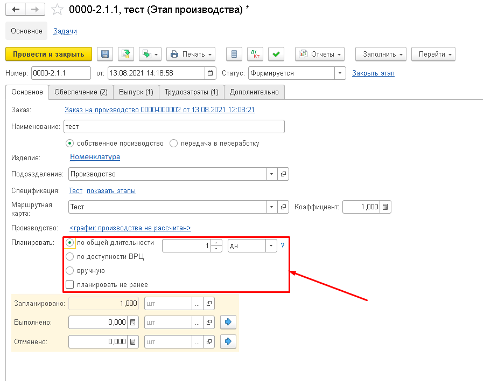Open the Номенклатура link

[95, 157]
